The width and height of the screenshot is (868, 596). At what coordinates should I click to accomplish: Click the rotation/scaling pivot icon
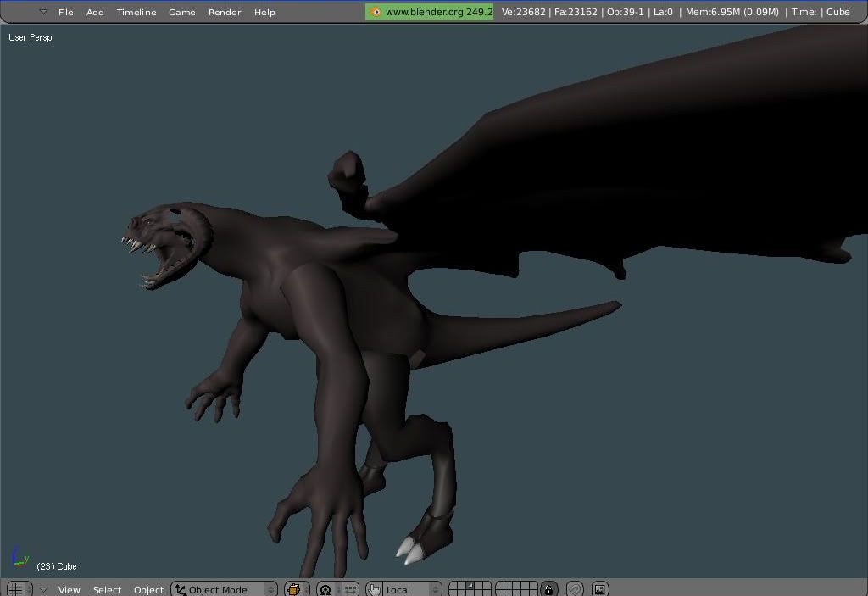coord(325,589)
